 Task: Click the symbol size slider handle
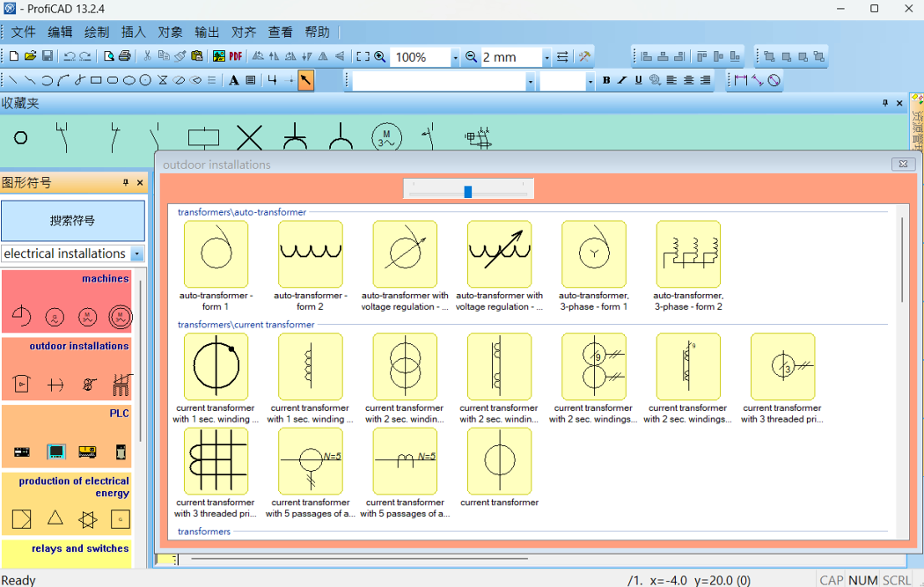[468, 191]
